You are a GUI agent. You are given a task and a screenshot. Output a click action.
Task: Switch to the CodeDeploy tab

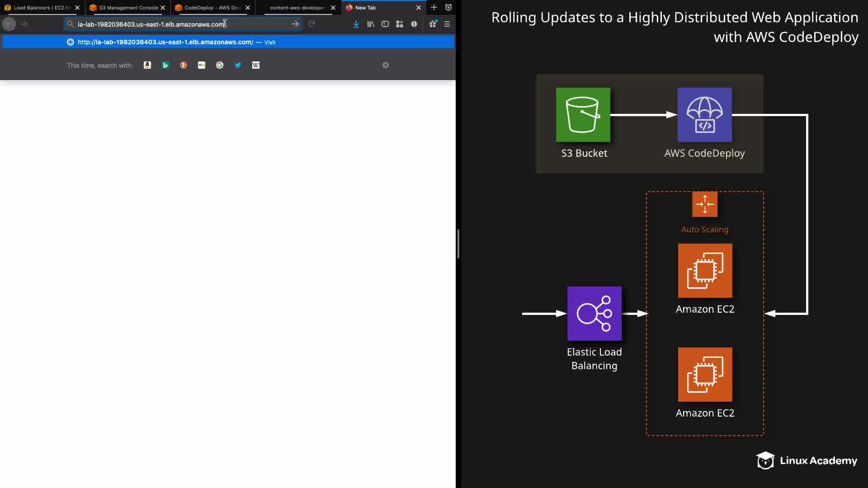(x=210, y=8)
